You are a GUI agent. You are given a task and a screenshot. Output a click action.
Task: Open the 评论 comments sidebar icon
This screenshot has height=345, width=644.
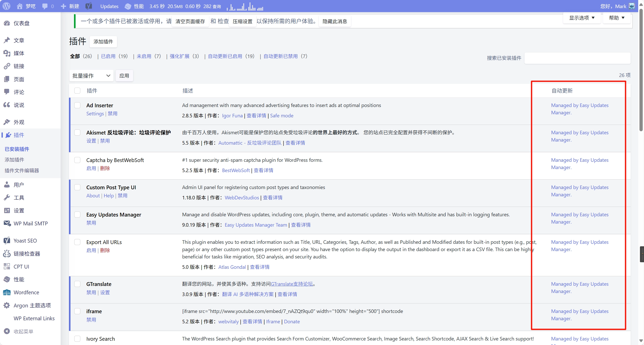pos(7,92)
